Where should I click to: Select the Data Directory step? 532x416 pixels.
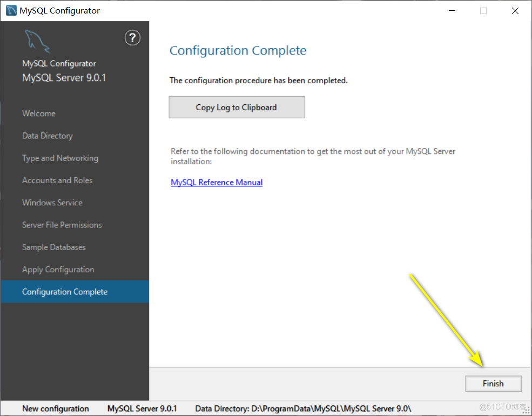pyautogui.click(x=48, y=136)
